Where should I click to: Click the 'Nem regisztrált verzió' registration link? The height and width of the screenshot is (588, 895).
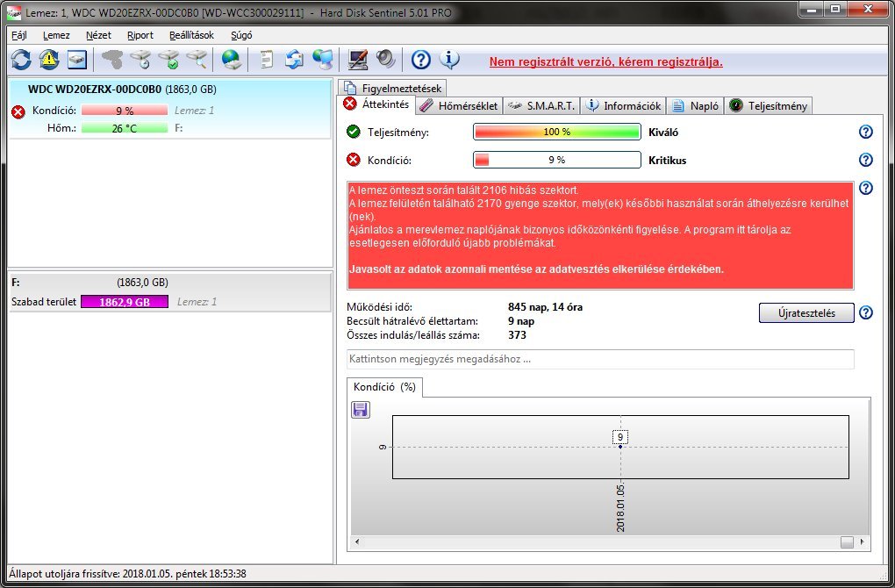tap(606, 61)
